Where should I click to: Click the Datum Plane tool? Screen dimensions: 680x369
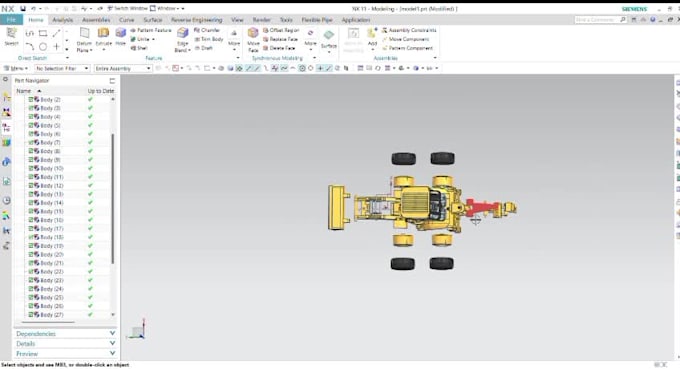[x=84, y=39]
